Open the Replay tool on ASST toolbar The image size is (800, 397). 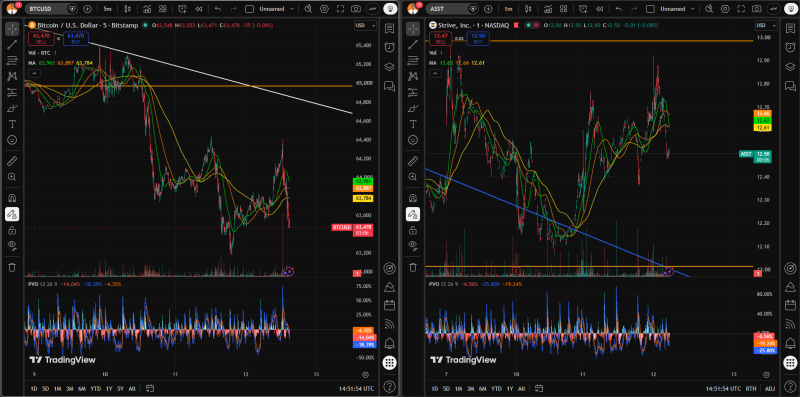(x=600, y=9)
